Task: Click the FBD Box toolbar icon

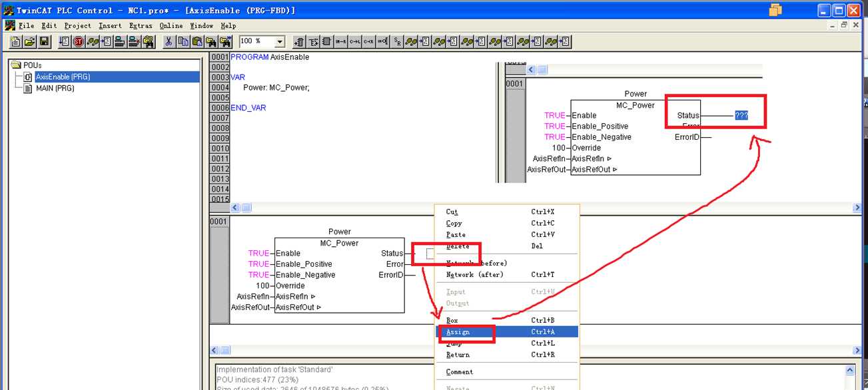Action: [327, 42]
